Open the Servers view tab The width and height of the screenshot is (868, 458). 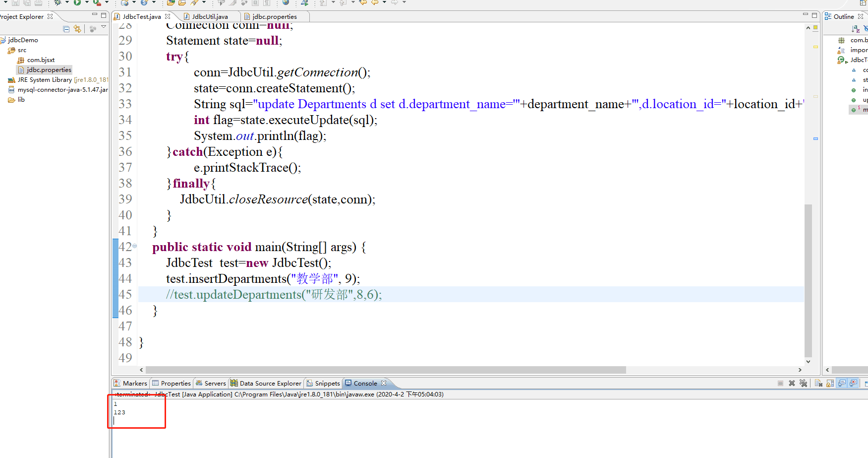pyautogui.click(x=211, y=383)
